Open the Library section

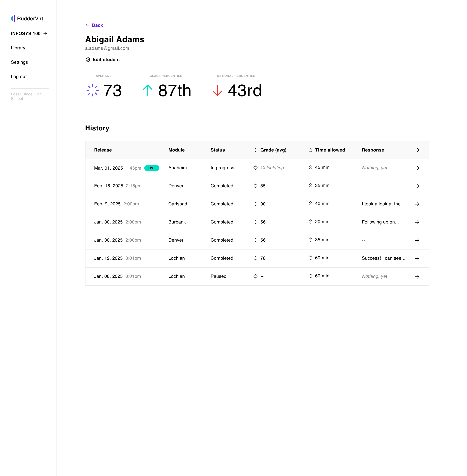18,48
